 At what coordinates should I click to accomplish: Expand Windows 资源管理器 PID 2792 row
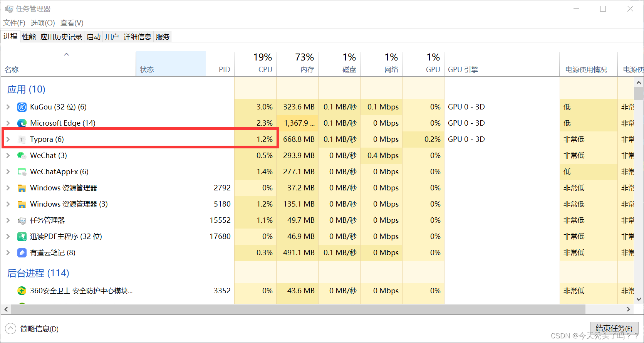[8, 188]
